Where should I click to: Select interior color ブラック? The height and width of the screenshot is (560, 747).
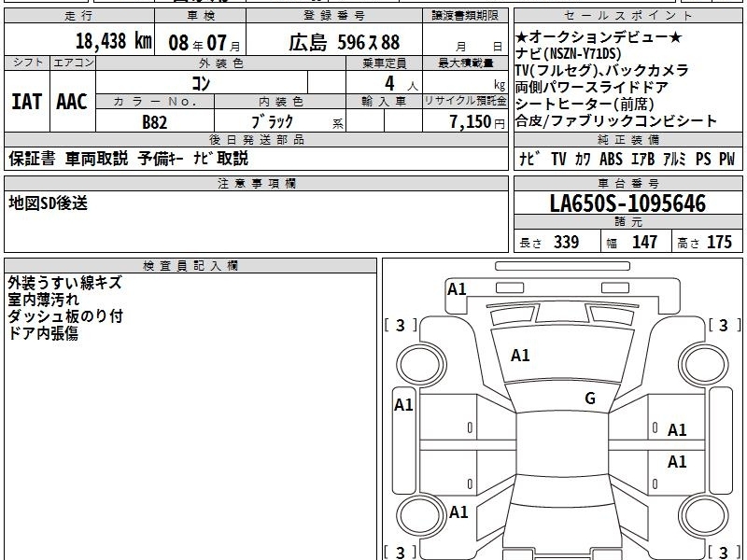(x=272, y=122)
